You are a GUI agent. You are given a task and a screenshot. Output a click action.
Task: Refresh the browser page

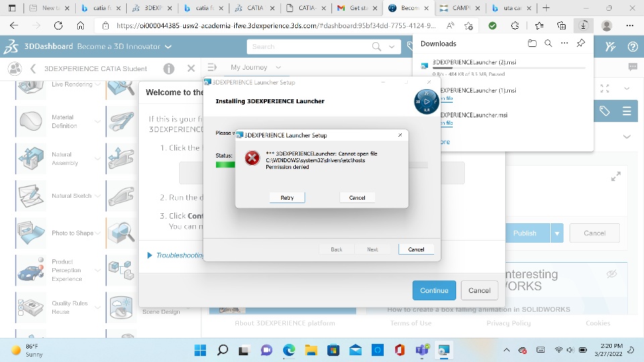pyautogui.click(x=58, y=25)
